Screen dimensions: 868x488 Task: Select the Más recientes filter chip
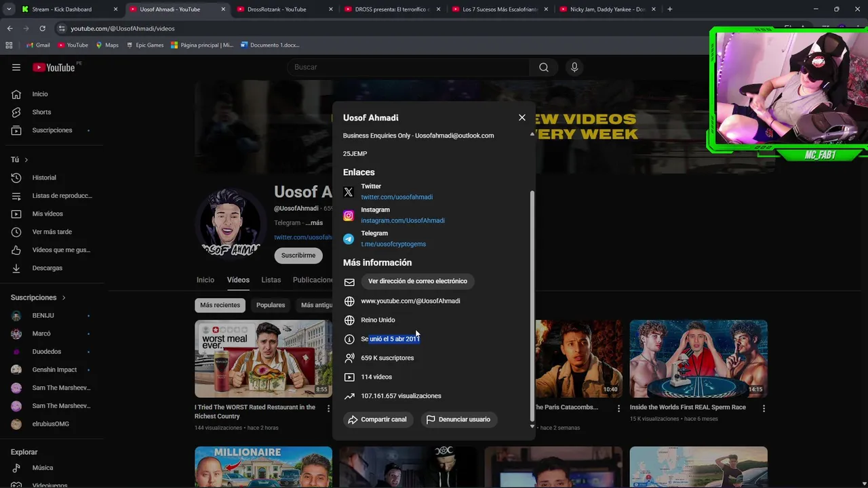click(x=220, y=305)
